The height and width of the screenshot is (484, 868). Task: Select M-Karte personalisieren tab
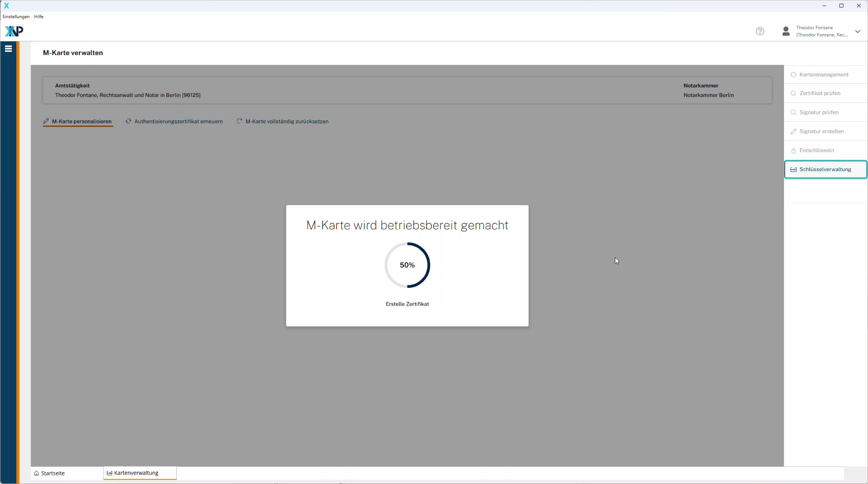pos(78,121)
